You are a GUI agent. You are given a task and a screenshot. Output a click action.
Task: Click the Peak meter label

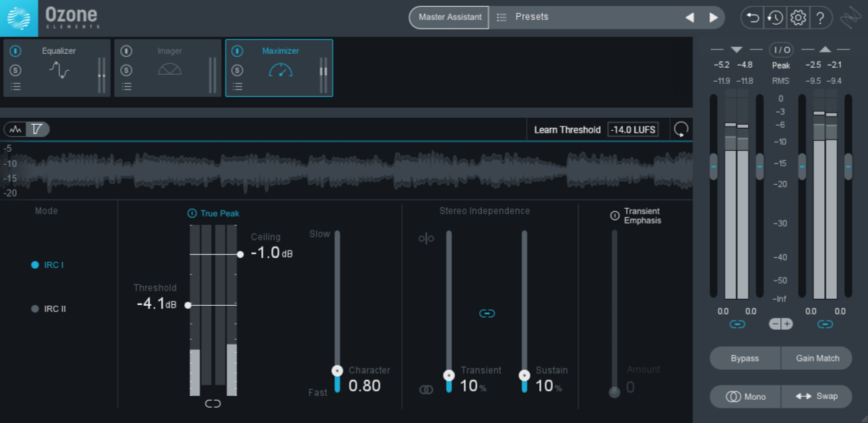tap(781, 65)
